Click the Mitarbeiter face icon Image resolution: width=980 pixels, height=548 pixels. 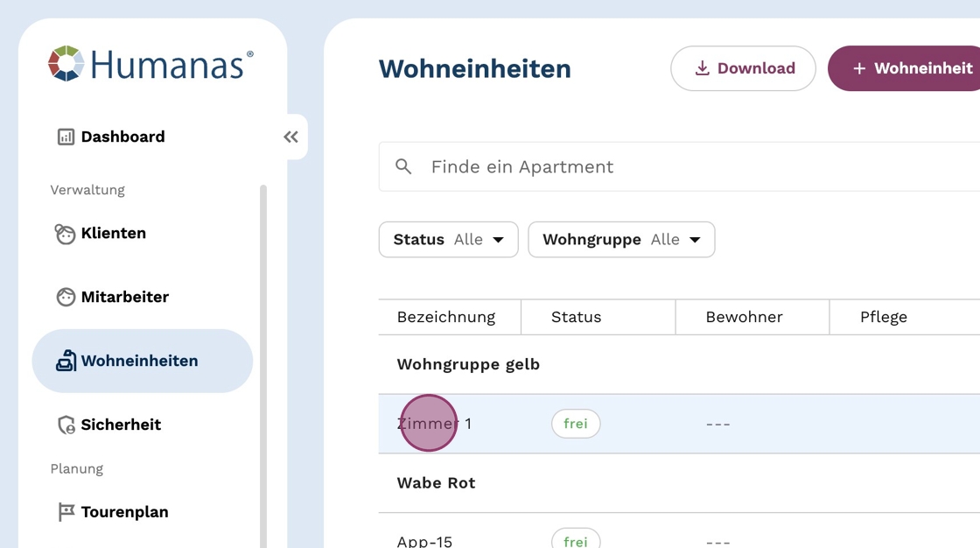66,298
